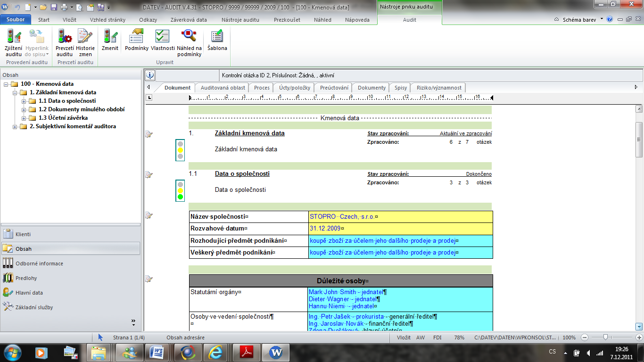Collapse 1. Základní kmenová data node
The image size is (644, 362).
tap(14, 93)
